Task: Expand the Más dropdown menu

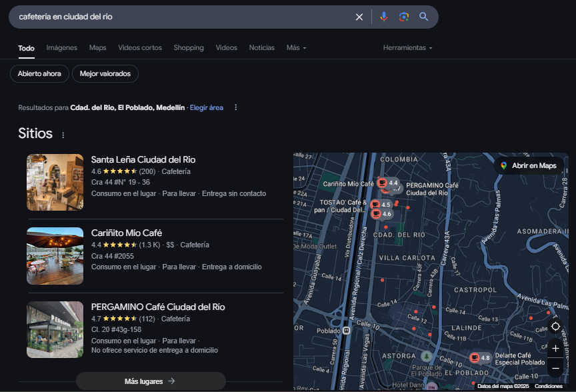Action: coord(296,48)
